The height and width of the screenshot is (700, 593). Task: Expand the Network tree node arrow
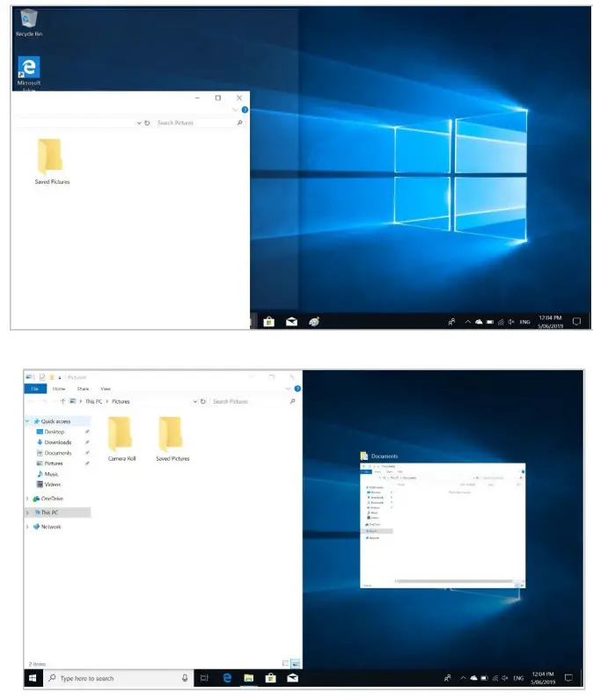point(27,527)
